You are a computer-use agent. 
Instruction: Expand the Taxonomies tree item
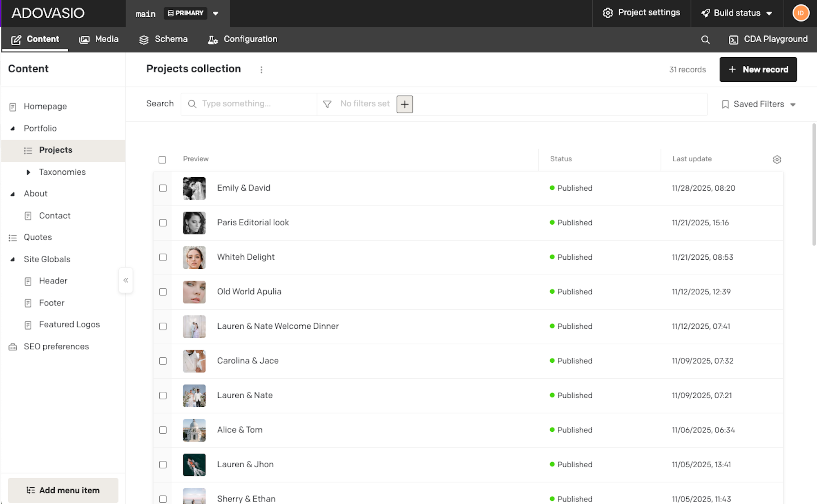[x=28, y=172]
